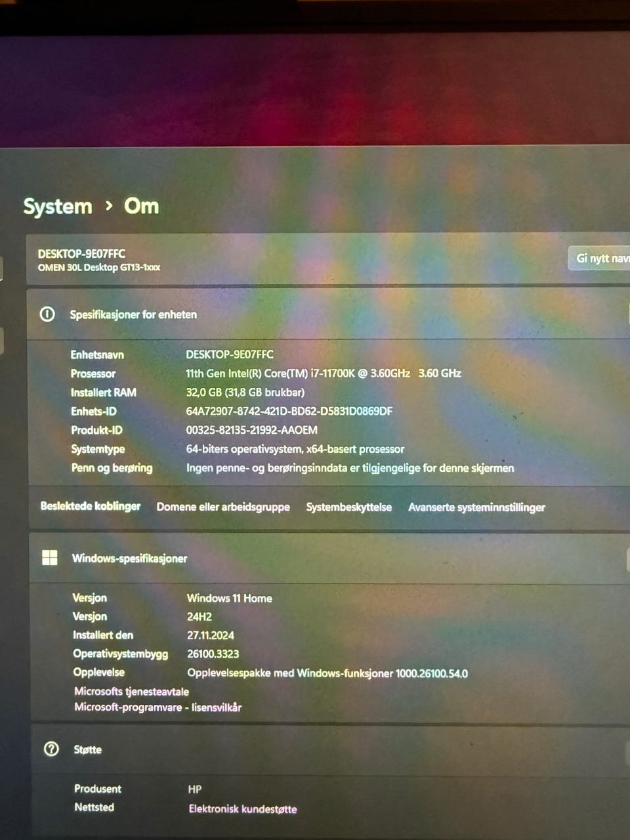Viewport: 630px width, 840px height.
Task: Click the Installert RAM label
Action: tap(104, 392)
